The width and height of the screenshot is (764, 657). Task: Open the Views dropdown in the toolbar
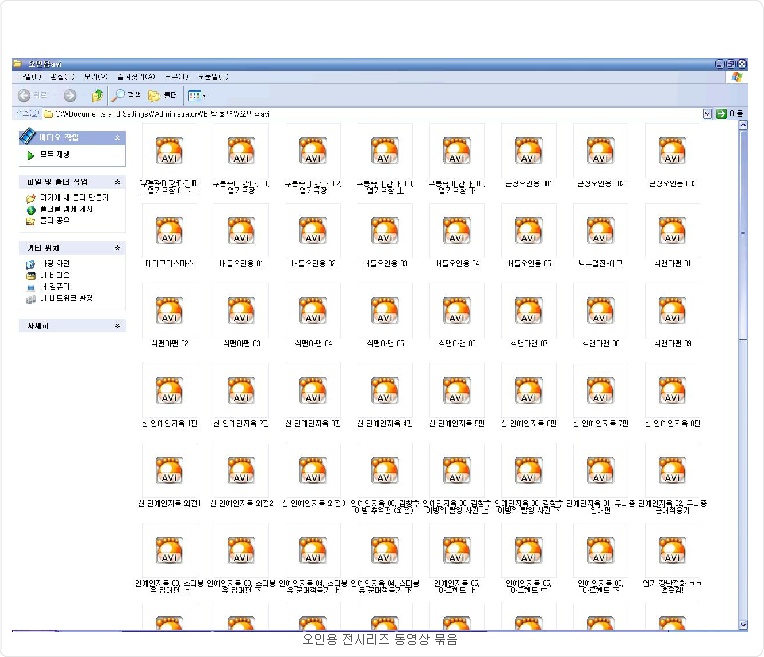click(x=197, y=96)
